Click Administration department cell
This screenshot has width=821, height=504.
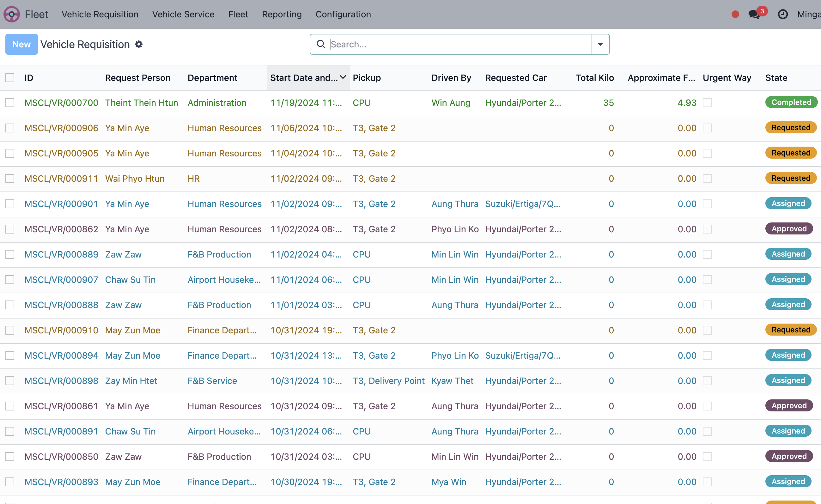(217, 103)
